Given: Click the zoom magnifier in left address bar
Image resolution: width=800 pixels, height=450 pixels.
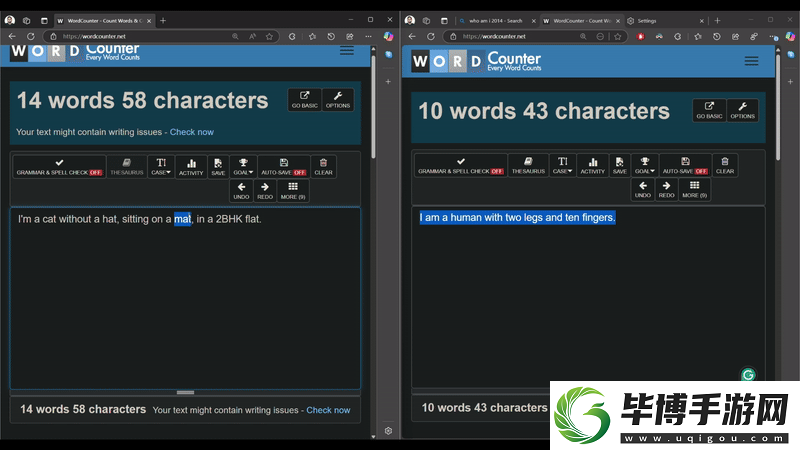Looking at the screenshot, I should coord(235,36).
